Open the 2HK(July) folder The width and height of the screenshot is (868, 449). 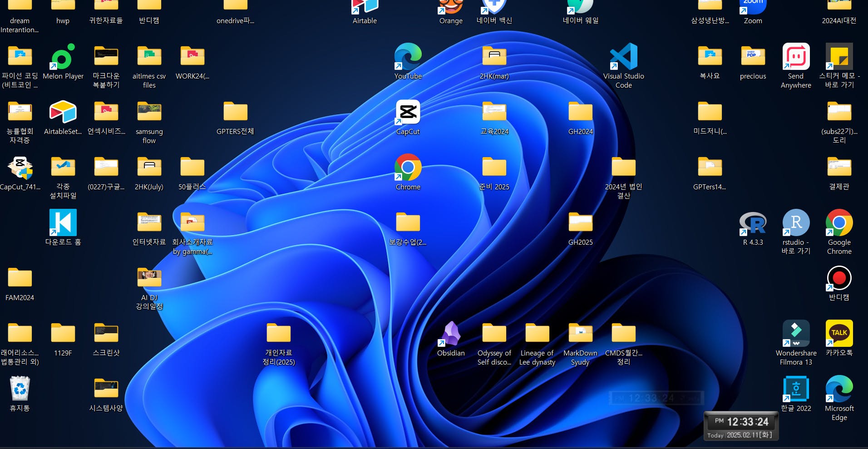point(149,168)
